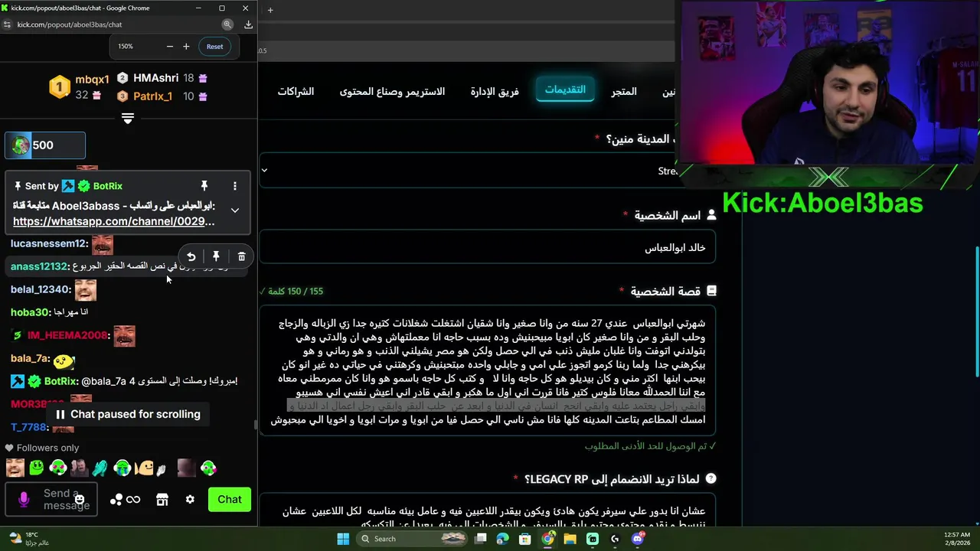Click username hoba30 in chat
This screenshot has height=551, width=980.
tap(29, 312)
